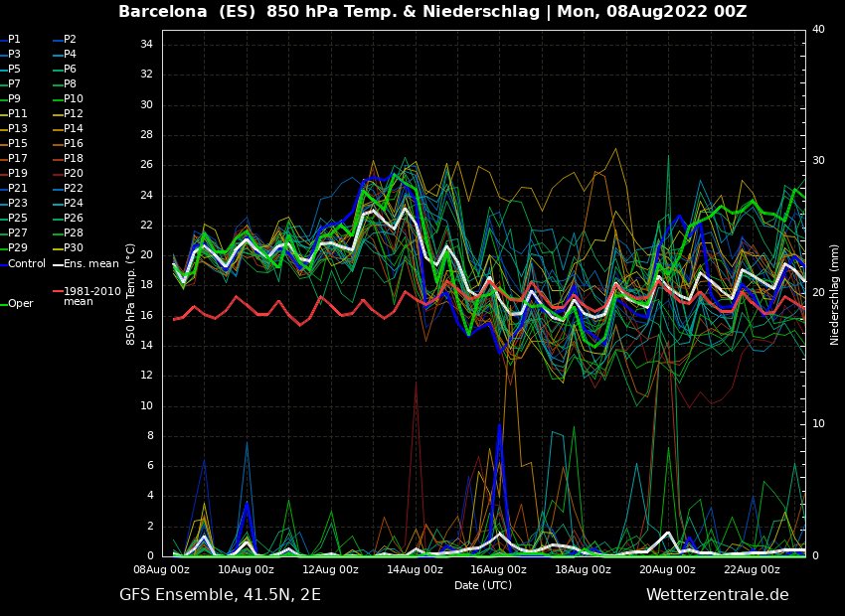The image size is (845, 616).
Task: Click P21 in the legend
Action: 14,188
